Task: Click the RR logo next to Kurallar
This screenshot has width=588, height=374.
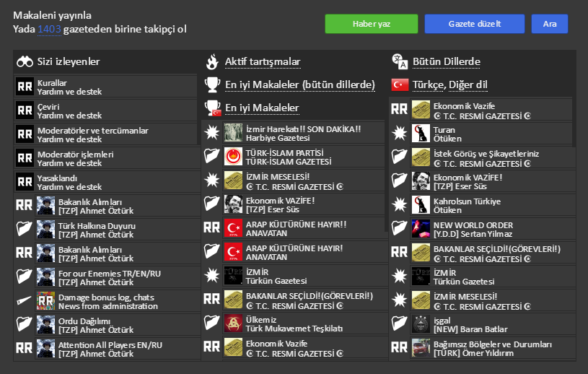Action: tap(25, 87)
